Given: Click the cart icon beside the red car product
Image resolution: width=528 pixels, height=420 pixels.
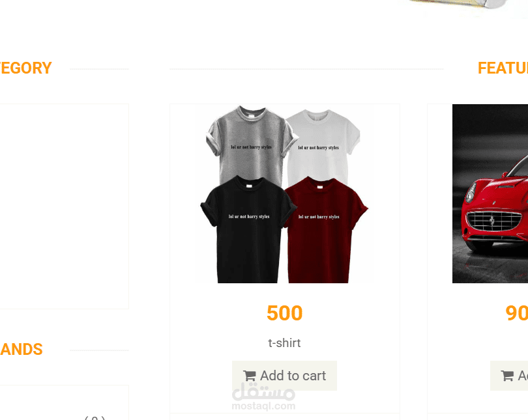Looking at the screenshot, I should [507, 376].
